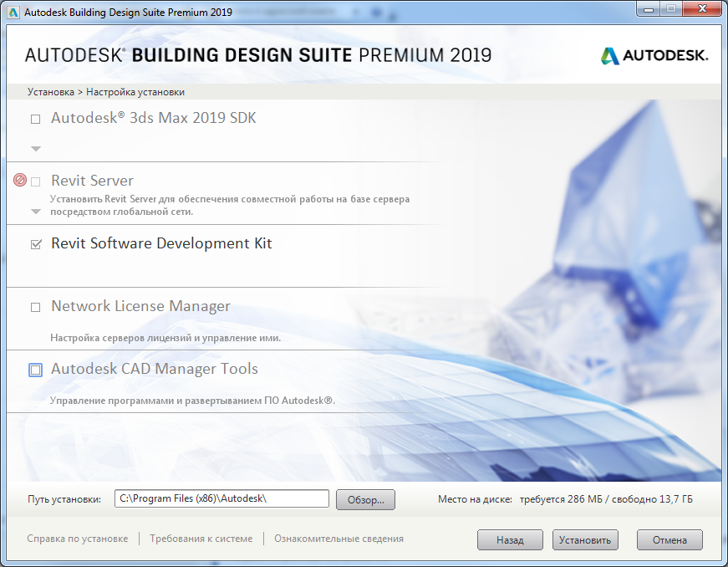
Task: Select the Network License Manager title
Action: click(x=140, y=306)
